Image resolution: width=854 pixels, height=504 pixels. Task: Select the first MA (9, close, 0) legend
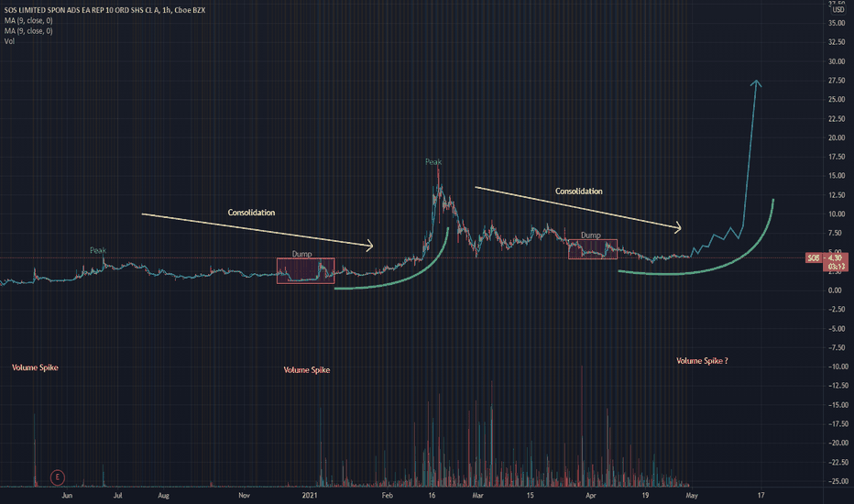click(x=28, y=20)
